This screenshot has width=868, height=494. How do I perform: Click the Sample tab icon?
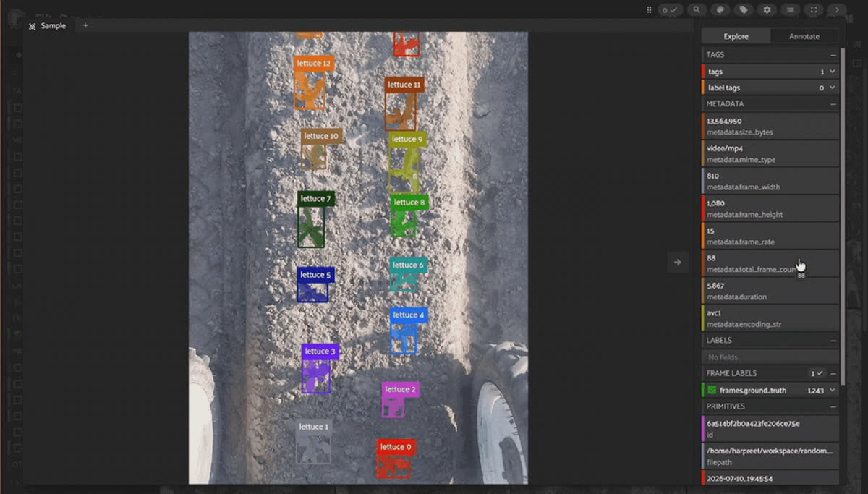32,26
